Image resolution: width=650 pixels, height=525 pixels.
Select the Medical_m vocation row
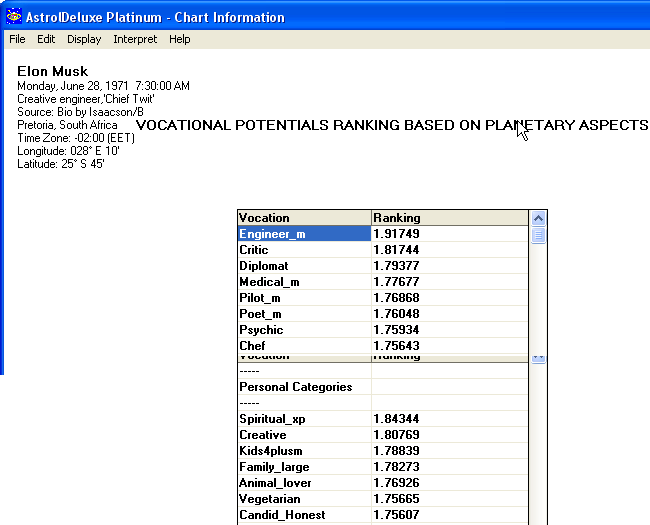(x=383, y=282)
